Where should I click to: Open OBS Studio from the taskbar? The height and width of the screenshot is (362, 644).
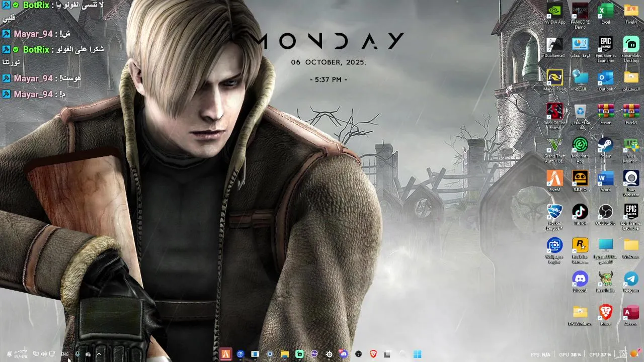pyautogui.click(x=358, y=354)
